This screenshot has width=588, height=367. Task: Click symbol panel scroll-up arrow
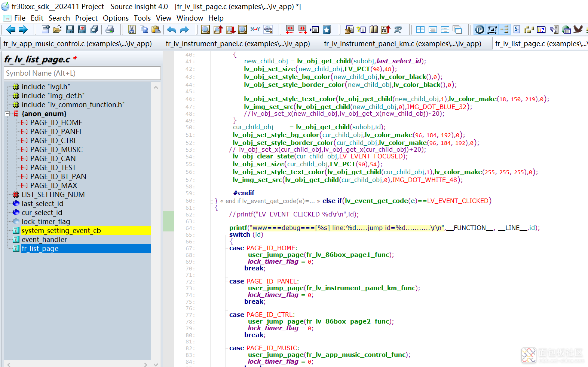[156, 87]
